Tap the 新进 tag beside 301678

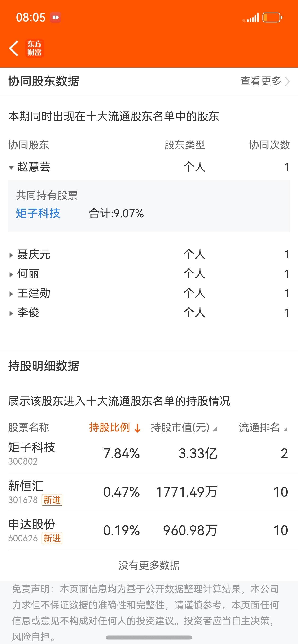tap(52, 500)
